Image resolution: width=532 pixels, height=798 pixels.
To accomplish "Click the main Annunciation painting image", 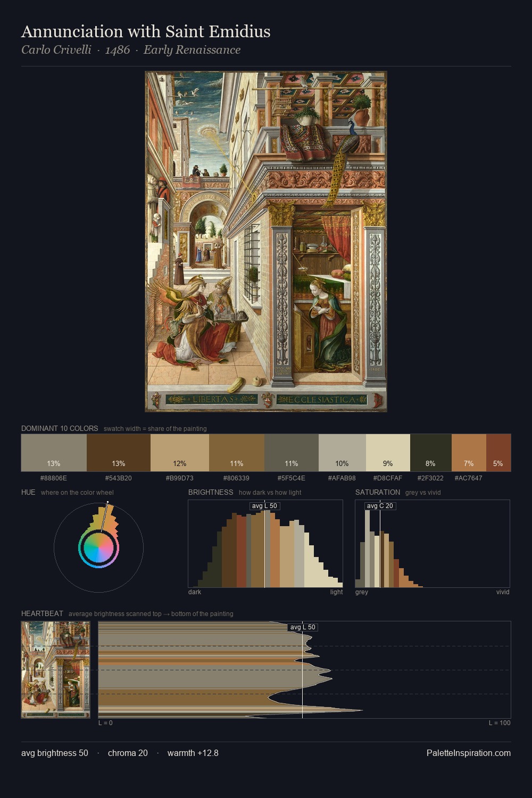I will tap(266, 242).
